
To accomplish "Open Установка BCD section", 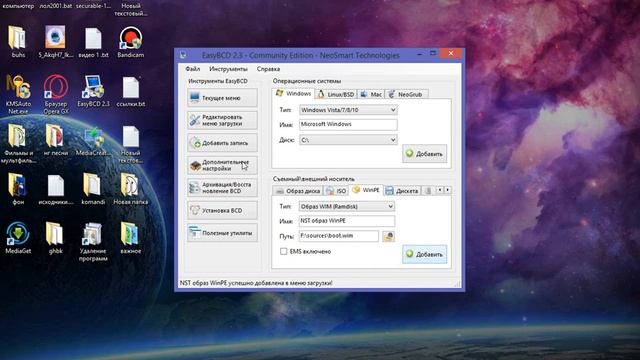I will [x=222, y=210].
